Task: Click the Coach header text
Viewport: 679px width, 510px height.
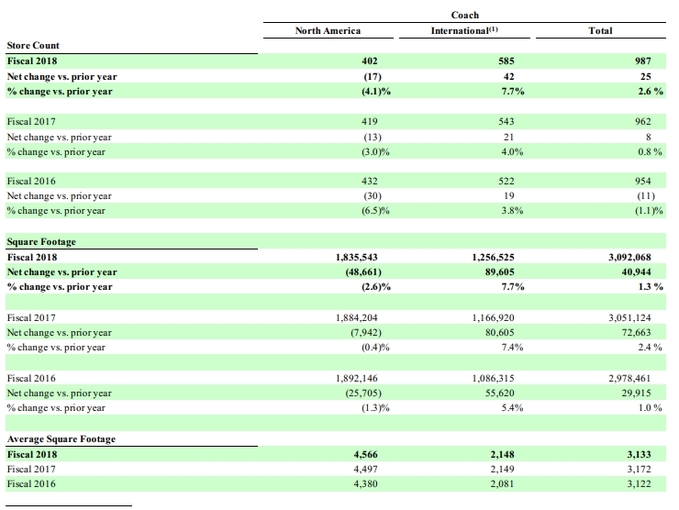Action: point(465,15)
